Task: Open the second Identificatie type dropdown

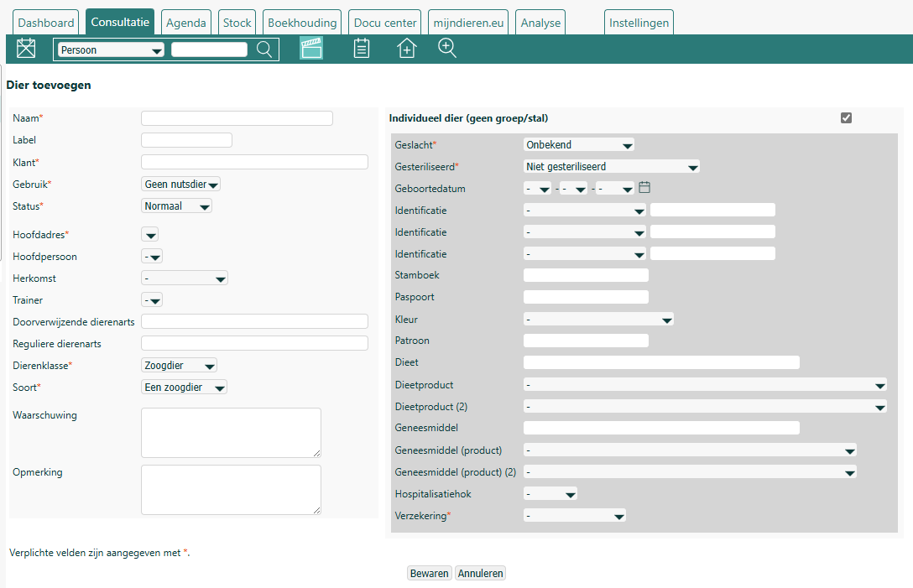Action: (x=585, y=232)
